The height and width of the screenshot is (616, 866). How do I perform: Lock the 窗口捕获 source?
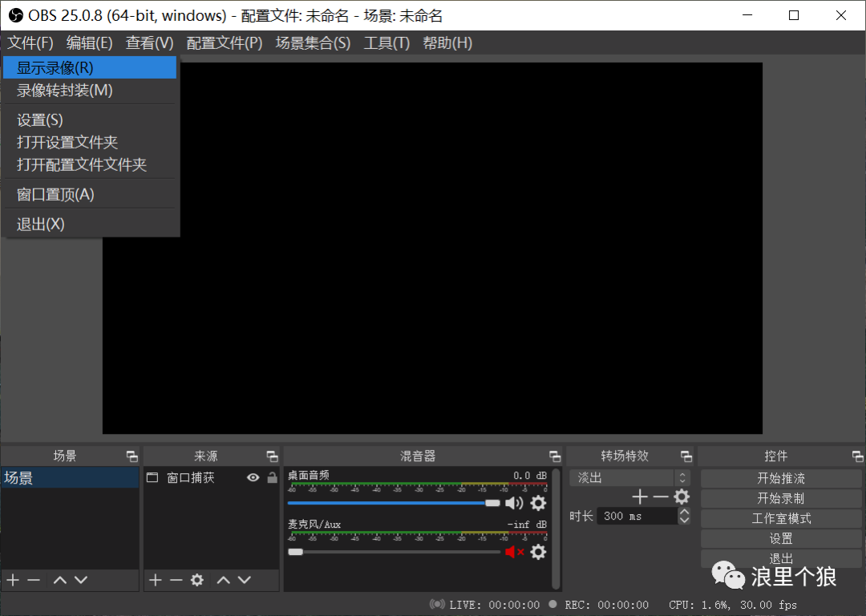coord(273,478)
